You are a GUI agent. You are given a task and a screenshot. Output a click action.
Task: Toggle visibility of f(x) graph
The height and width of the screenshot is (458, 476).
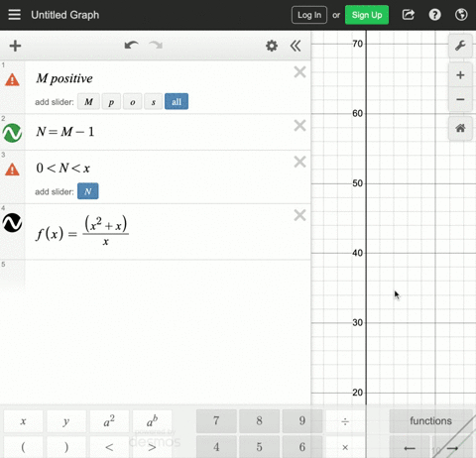point(12,223)
